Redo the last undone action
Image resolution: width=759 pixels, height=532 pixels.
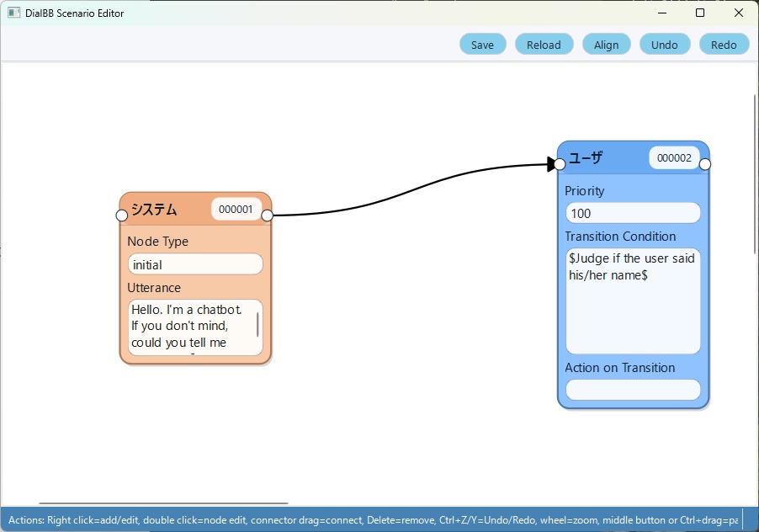point(724,45)
